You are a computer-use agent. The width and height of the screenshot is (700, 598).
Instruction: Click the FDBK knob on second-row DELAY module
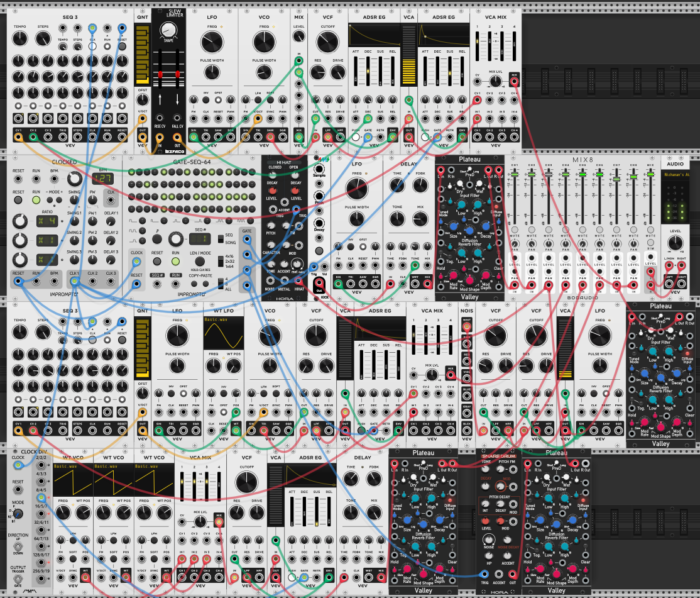[420, 185]
